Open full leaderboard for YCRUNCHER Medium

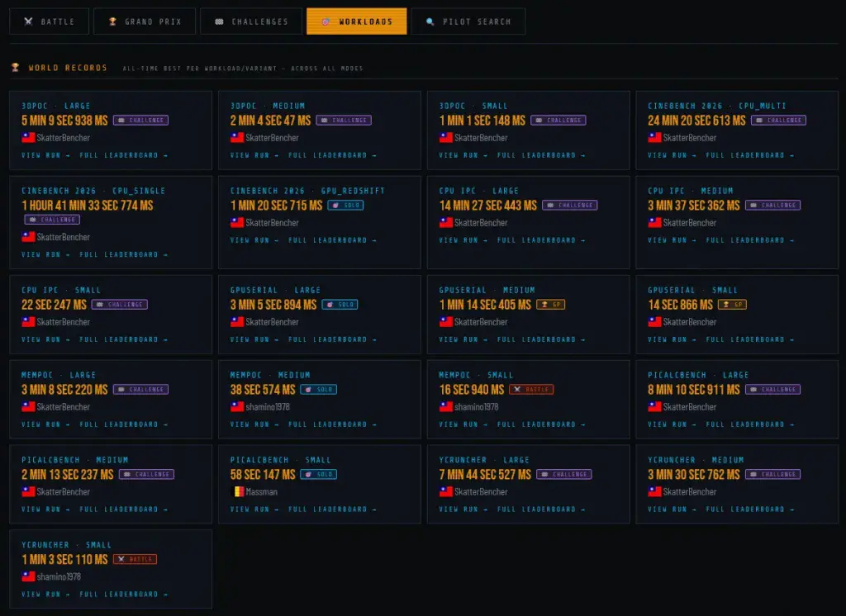pyautogui.click(x=750, y=509)
